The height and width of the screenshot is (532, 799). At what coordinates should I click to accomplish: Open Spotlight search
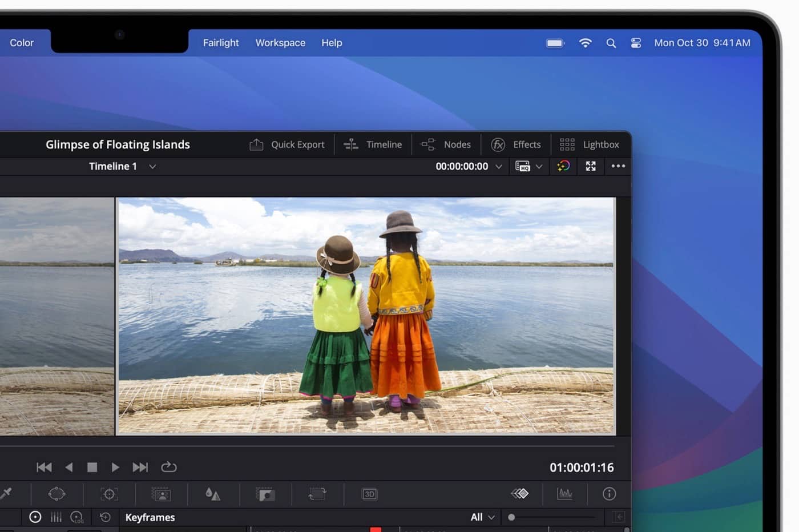(611, 43)
